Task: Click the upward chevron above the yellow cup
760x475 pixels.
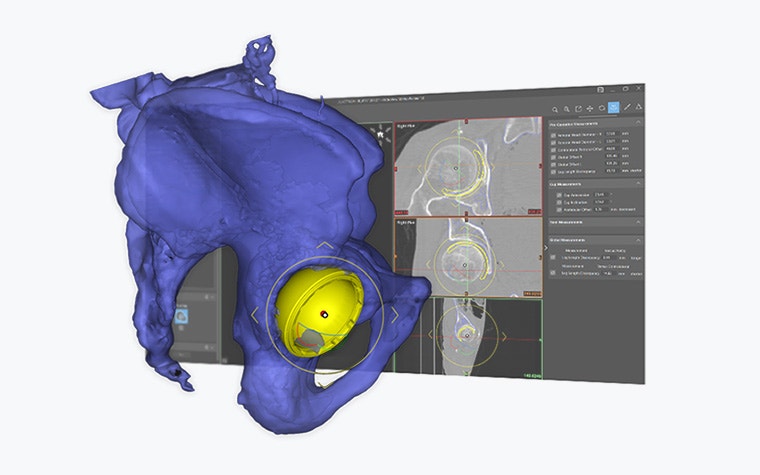Action: coord(325,246)
